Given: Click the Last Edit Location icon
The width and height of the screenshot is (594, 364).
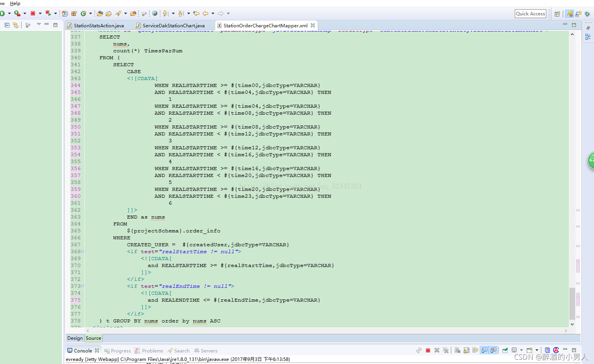Looking at the screenshot, I should tap(196, 13).
